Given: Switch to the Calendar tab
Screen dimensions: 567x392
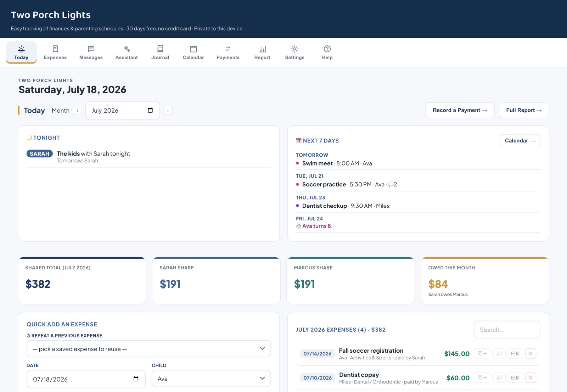Looking at the screenshot, I should (x=193, y=52).
